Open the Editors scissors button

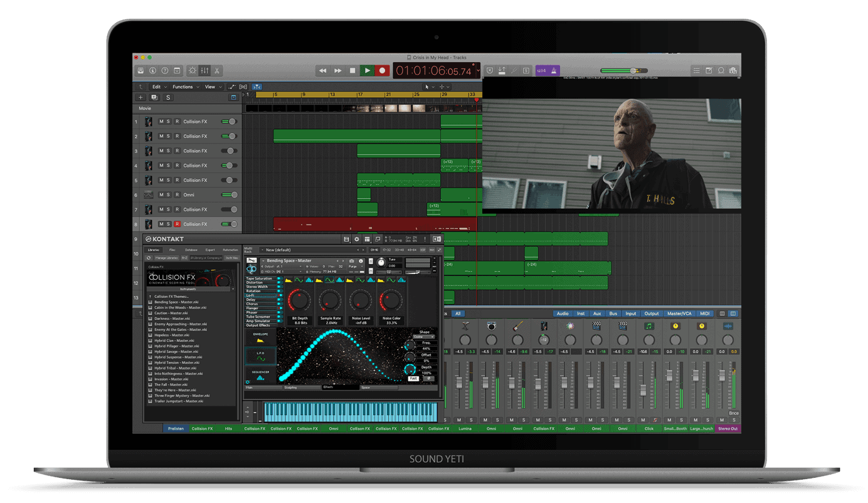(x=217, y=71)
